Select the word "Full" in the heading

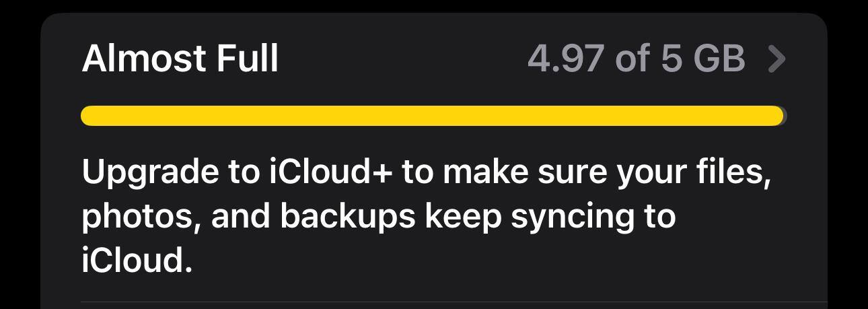point(247,59)
